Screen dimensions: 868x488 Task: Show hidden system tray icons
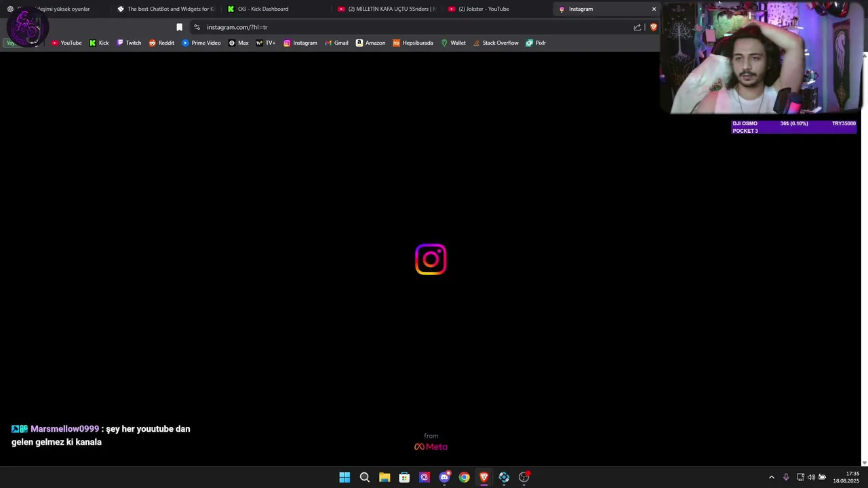tap(771, 477)
